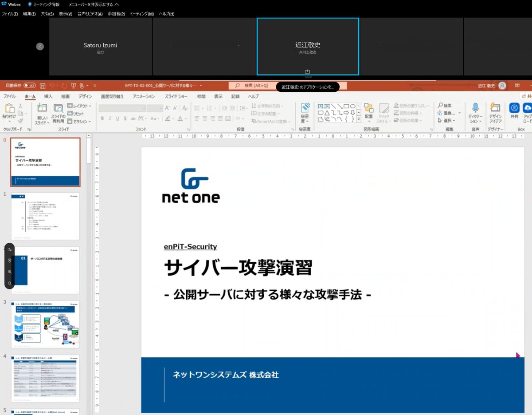Screen dimensions: 532x415
Task: Click 新しいスライド icon
Action: (x=42, y=108)
